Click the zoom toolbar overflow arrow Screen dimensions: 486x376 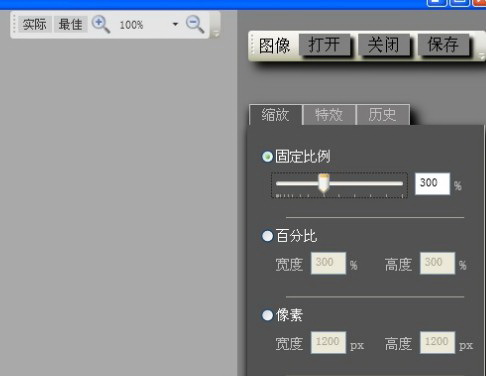click(216, 33)
